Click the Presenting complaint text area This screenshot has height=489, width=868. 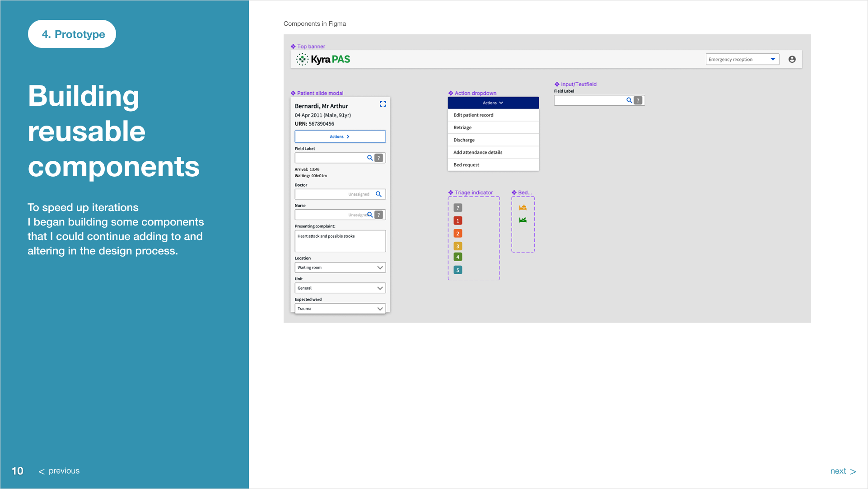[340, 241]
